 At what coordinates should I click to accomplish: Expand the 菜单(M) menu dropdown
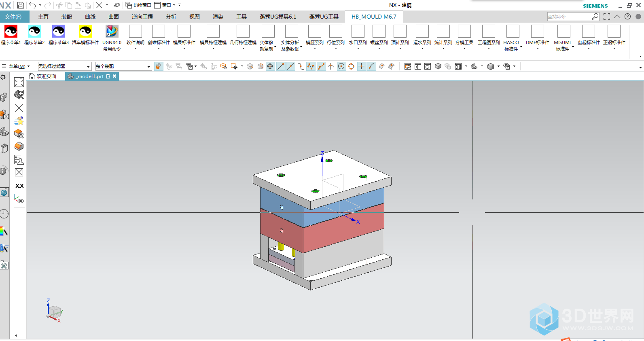(16, 66)
